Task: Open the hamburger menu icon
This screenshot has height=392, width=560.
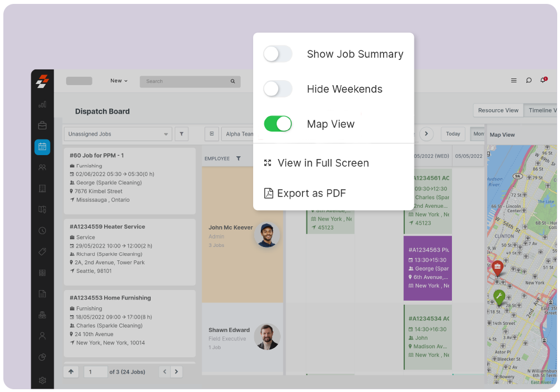Action: (x=514, y=80)
